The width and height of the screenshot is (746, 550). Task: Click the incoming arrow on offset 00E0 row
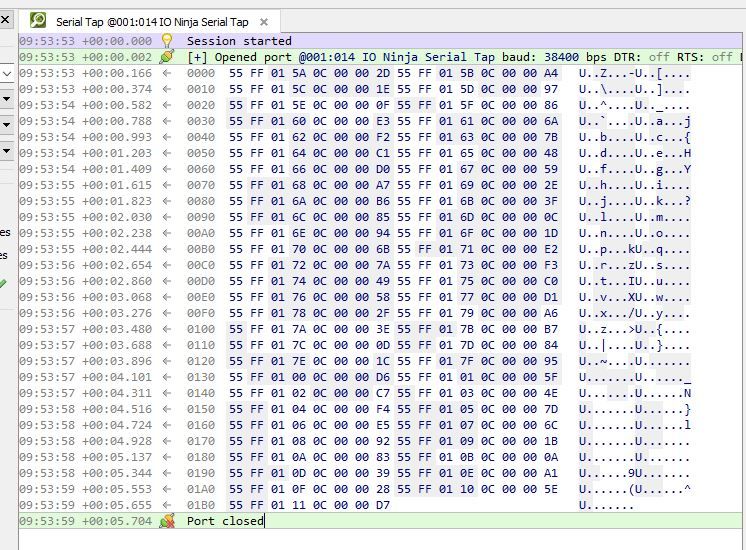167,297
